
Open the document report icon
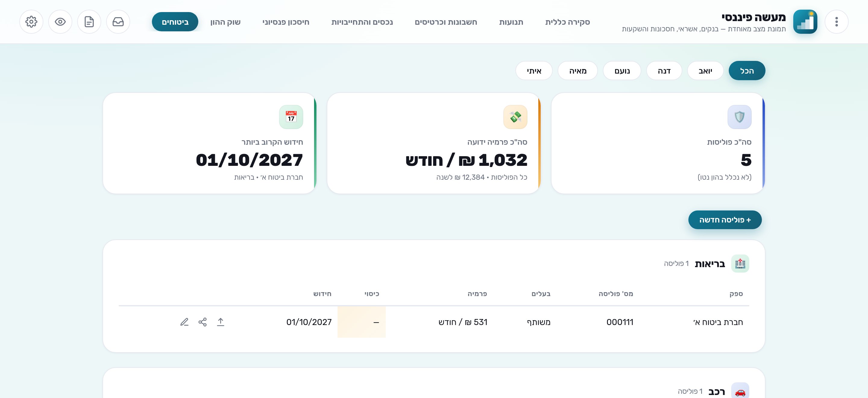point(89,22)
